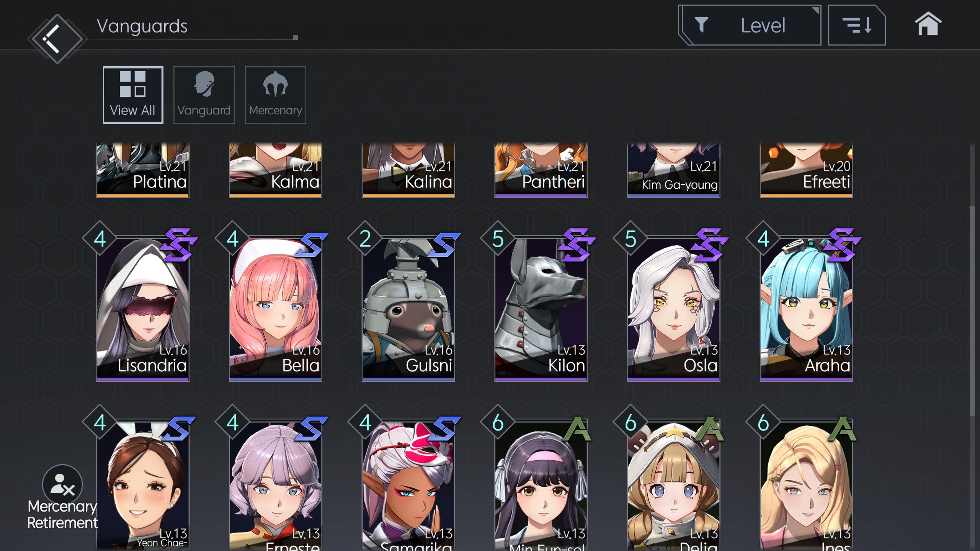Open the home screen icon
Image resolution: width=980 pixels, height=551 pixels.
[928, 24]
